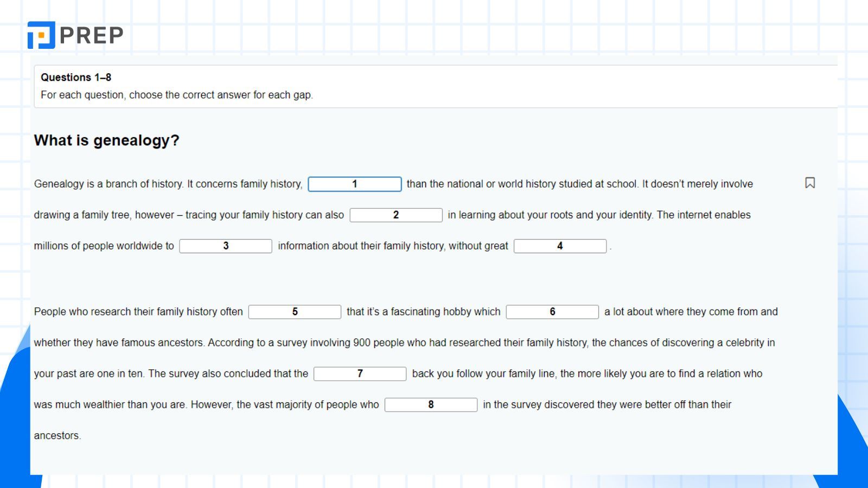
Task: Click the 'What is genealogy?' heading
Action: coord(106,140)
